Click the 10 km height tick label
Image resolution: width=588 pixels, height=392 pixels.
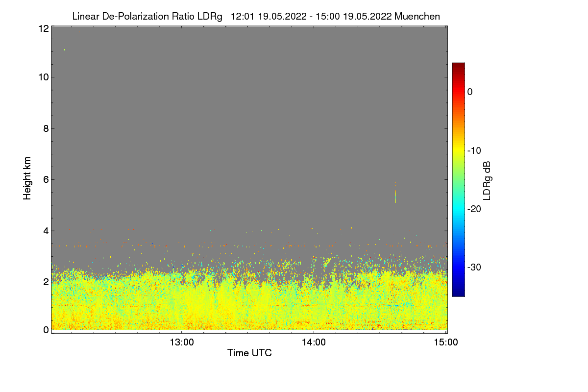[43, 77]
